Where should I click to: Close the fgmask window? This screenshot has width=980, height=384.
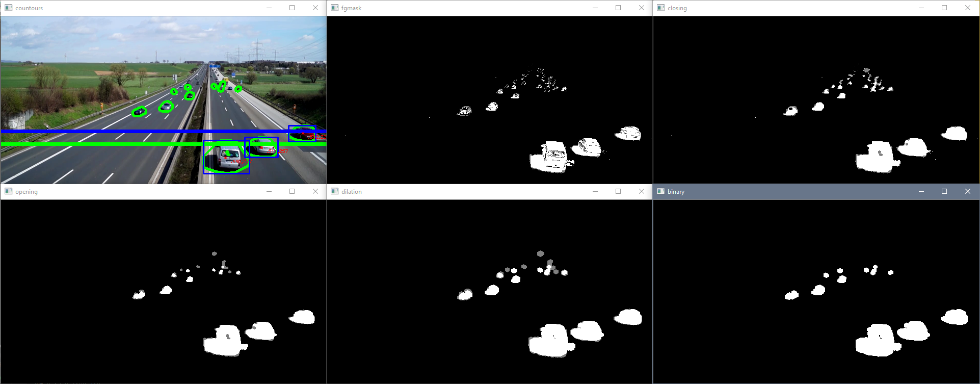coord(642,8)
